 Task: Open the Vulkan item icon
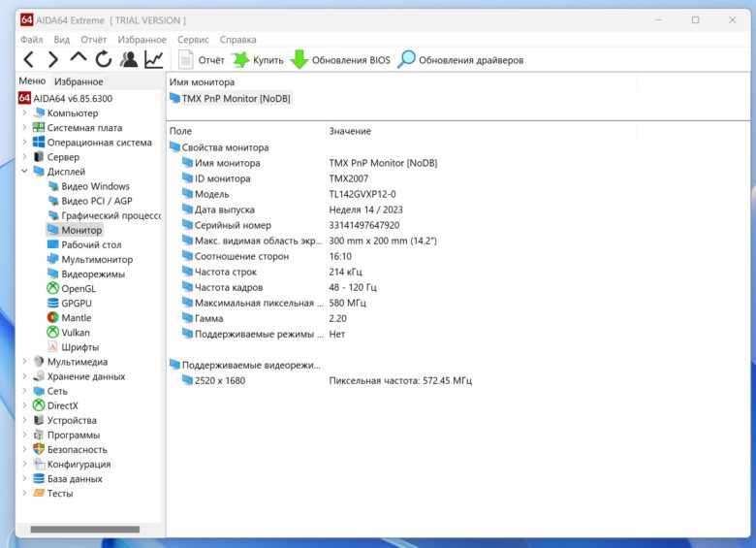[52, 333]
